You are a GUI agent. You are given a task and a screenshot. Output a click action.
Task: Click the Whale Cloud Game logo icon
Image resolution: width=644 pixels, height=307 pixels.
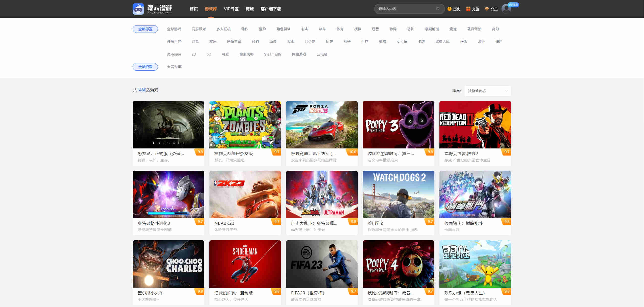click(x=138, y=9)
